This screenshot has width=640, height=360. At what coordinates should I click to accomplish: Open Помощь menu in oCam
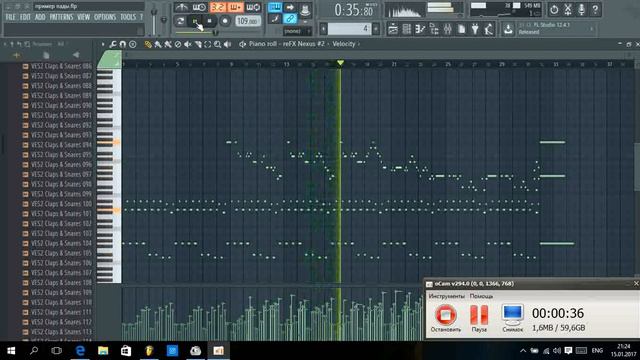pyautogui.click(x=481, y=296)
